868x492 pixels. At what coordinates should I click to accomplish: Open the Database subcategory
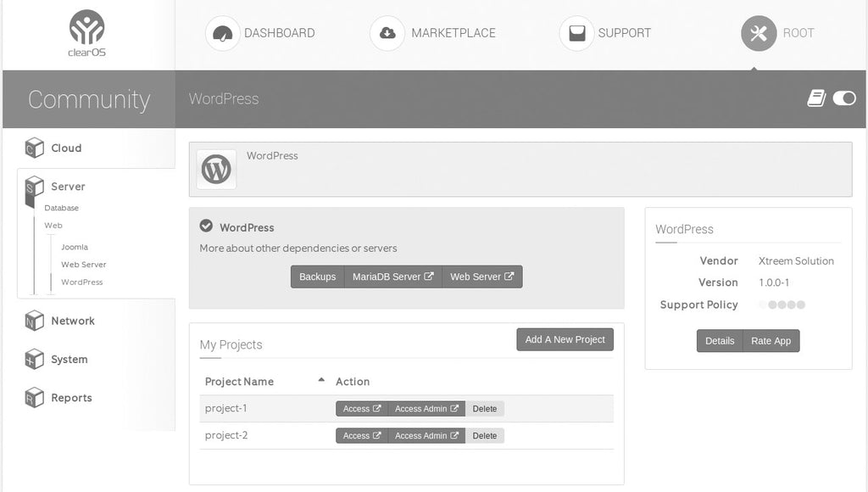[61, 208]
